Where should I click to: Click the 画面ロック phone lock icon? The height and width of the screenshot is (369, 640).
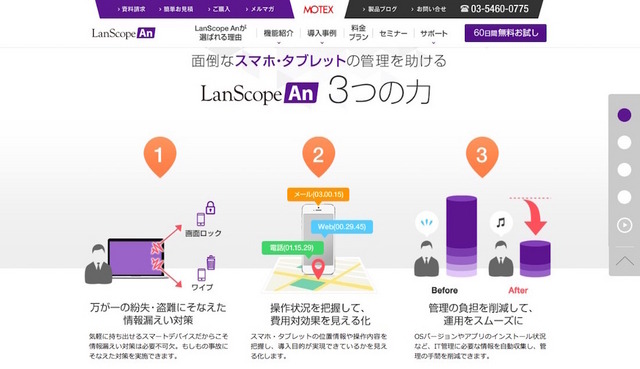point(206,213)
